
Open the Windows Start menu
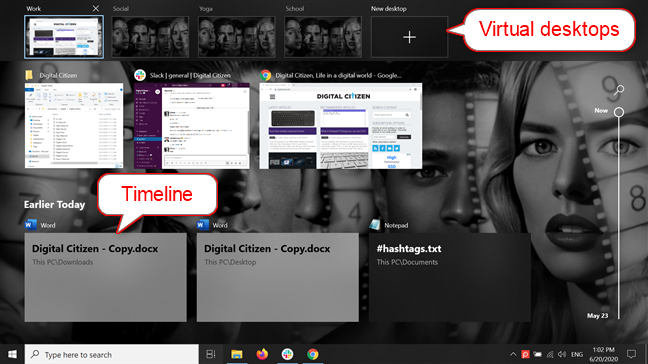click(x=12, y=354)
